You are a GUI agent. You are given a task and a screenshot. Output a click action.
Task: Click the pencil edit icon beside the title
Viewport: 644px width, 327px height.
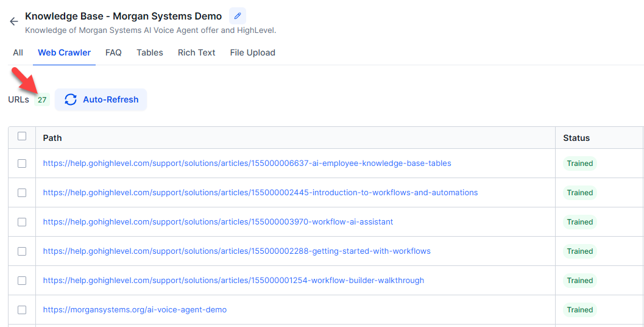click(x=238, y=16)
